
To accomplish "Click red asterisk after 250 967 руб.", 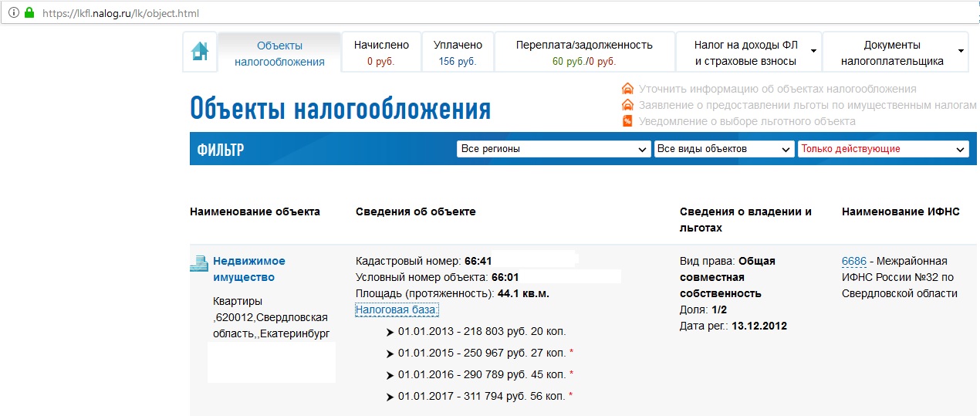I will (x=572, y=353).
